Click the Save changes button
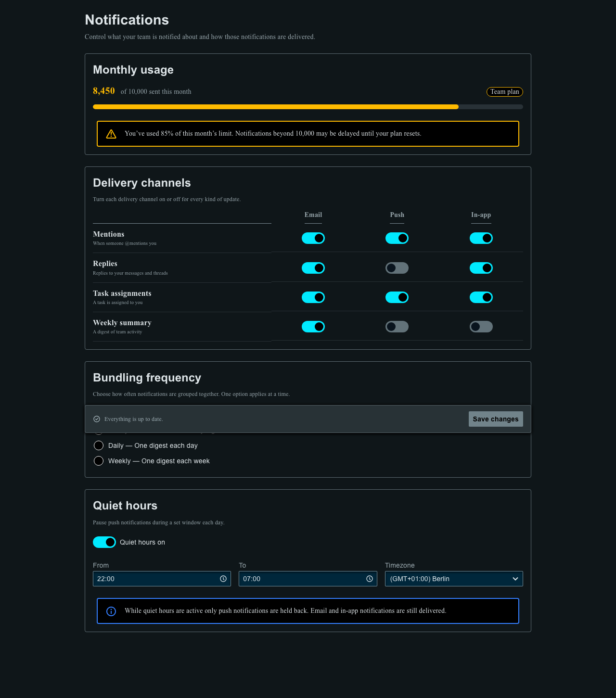This screenshot has width=616, height=698. point(496,419)
